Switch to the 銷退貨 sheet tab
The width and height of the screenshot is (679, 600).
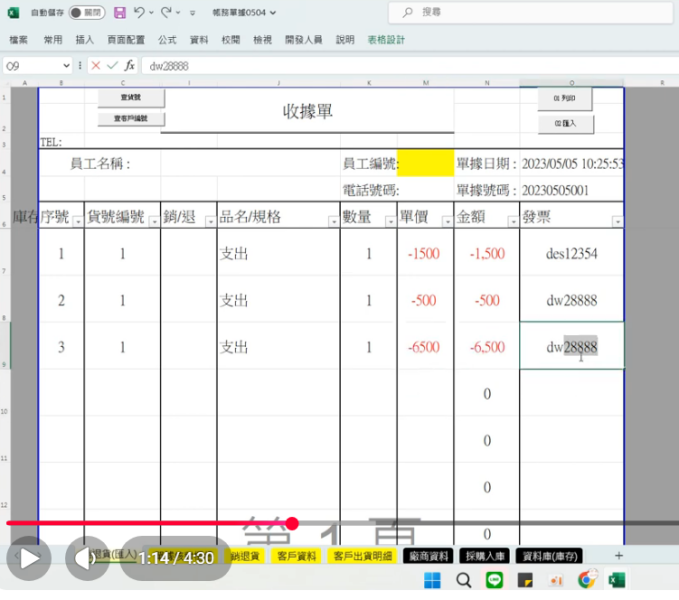click(245, 556)
